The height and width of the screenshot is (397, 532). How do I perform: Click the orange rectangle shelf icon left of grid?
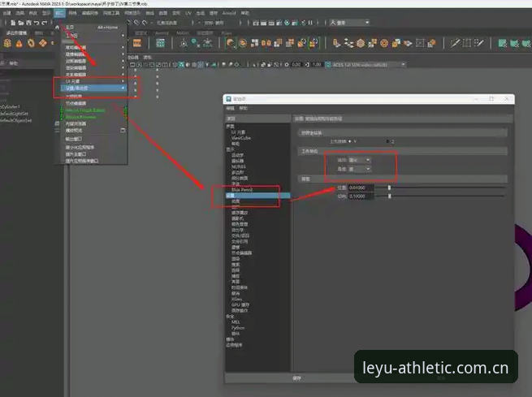coord(137,43)
